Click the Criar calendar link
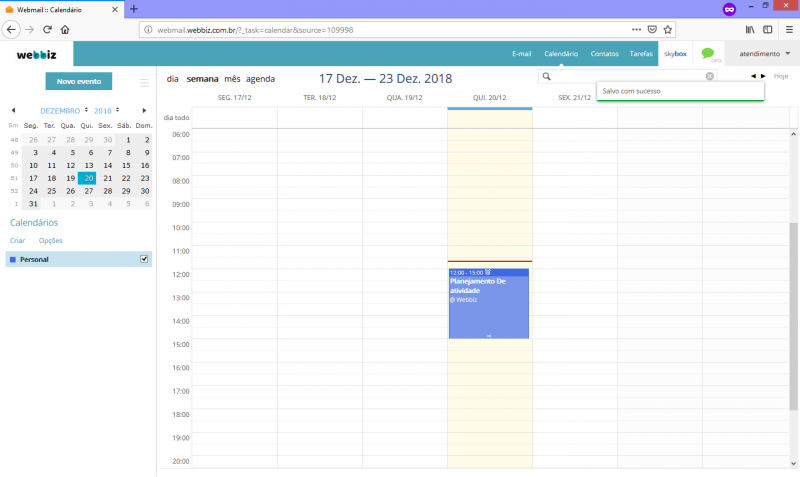 click(17, 241)
